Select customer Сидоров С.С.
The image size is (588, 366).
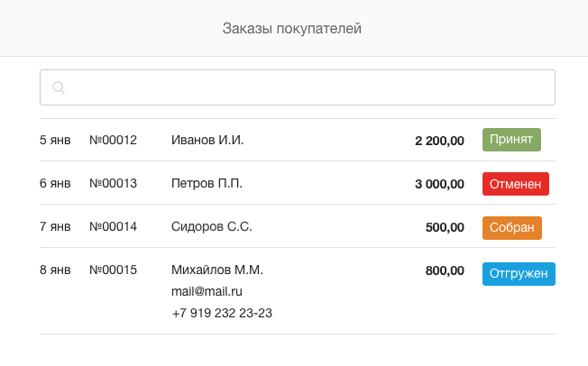tap(212, 226)
